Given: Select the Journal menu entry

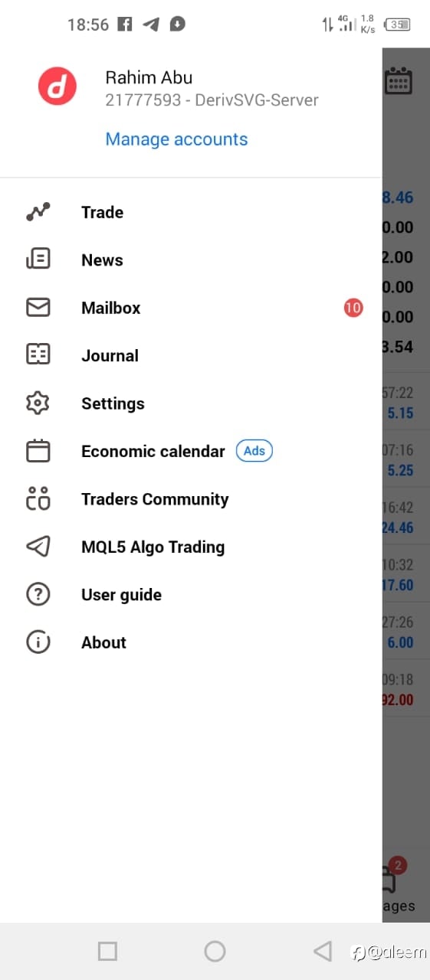Looking at the screenshot, I should pos(191,355).
